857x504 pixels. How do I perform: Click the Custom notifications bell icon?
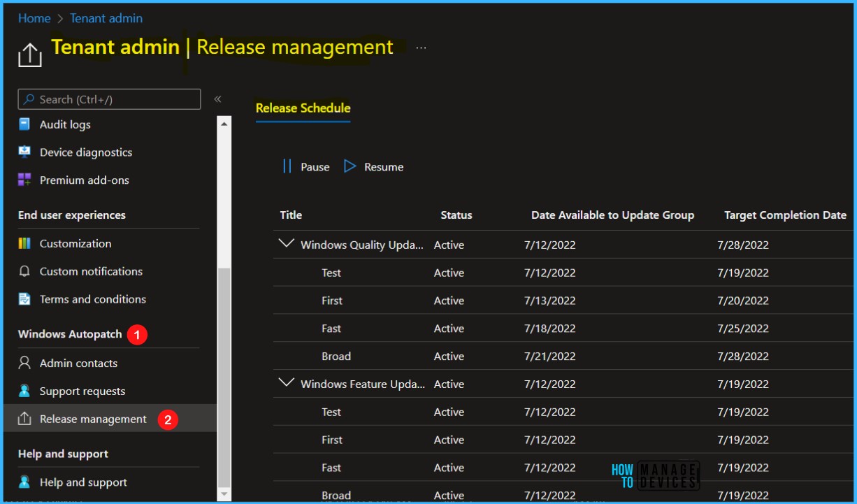(x=24, y=271)
